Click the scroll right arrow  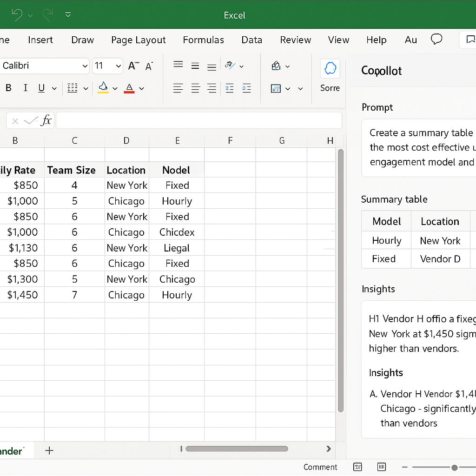tap(329, 449)
